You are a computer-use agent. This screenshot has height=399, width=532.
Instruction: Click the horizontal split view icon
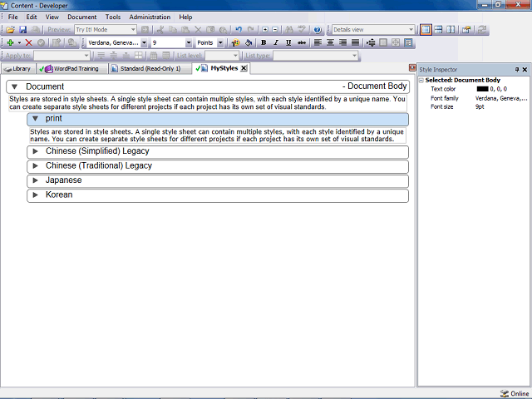point(438,30)
